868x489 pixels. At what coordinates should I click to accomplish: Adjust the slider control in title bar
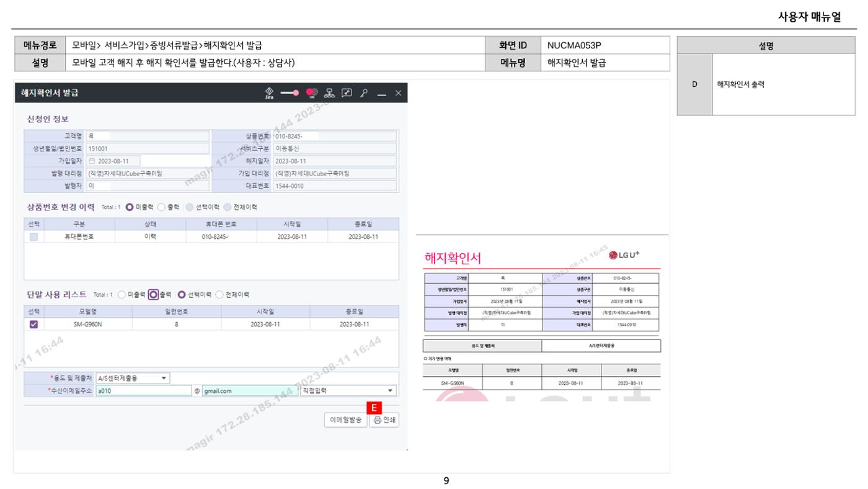pyautogui.click(x=290, y=93)
